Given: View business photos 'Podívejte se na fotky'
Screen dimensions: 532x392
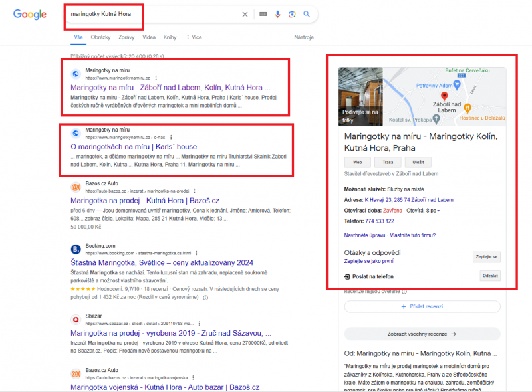Looking at the screenshot, I should pos(360,96).
